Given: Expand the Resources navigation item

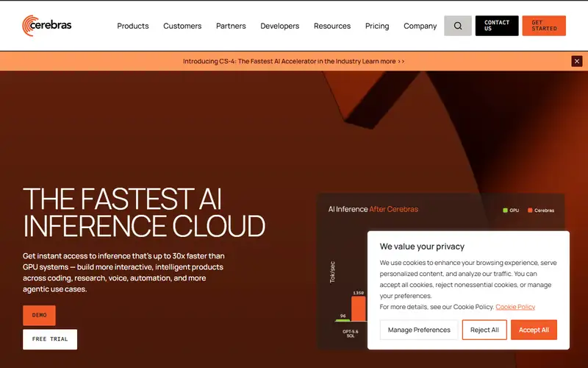Looking at the screenshot, I should 332,26.
